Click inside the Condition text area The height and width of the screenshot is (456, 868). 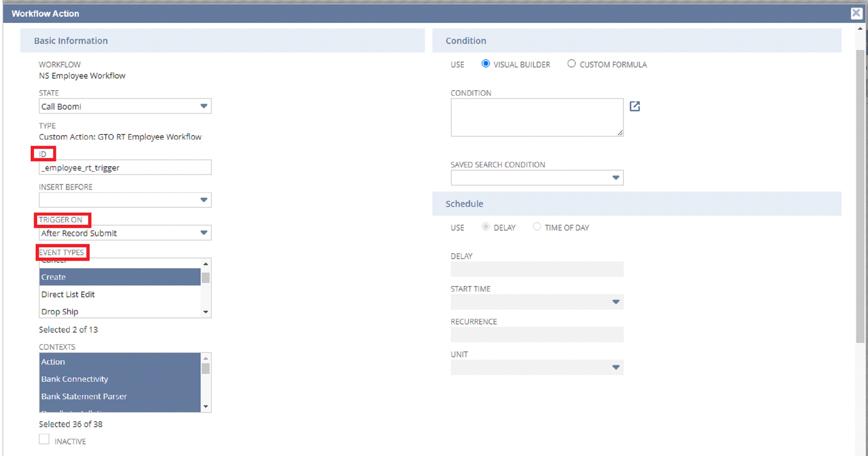pyautogui.click(x=536, y=117)
